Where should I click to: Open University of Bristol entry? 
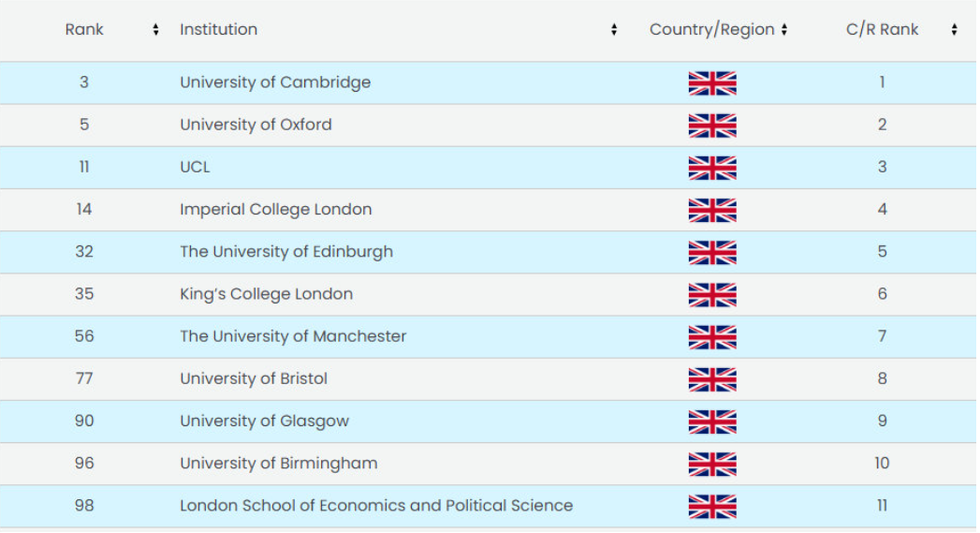point(253,378)
